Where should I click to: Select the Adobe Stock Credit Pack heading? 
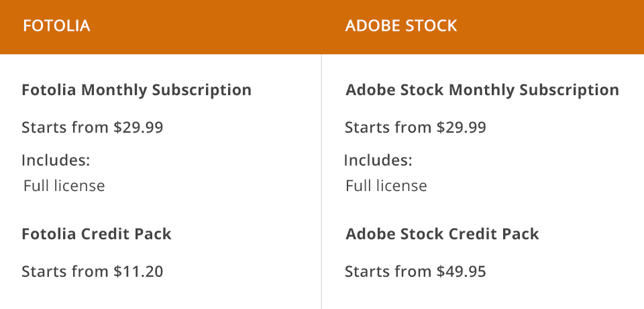pos(442,234)
